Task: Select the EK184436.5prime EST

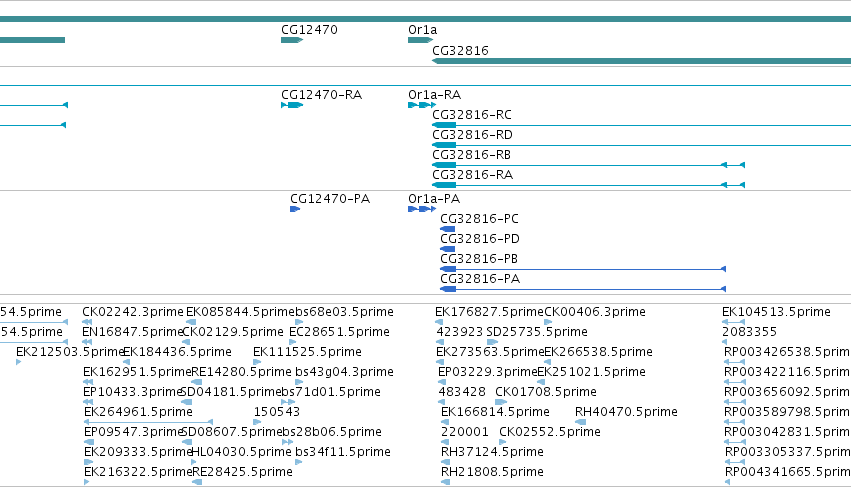Action: 126,362
